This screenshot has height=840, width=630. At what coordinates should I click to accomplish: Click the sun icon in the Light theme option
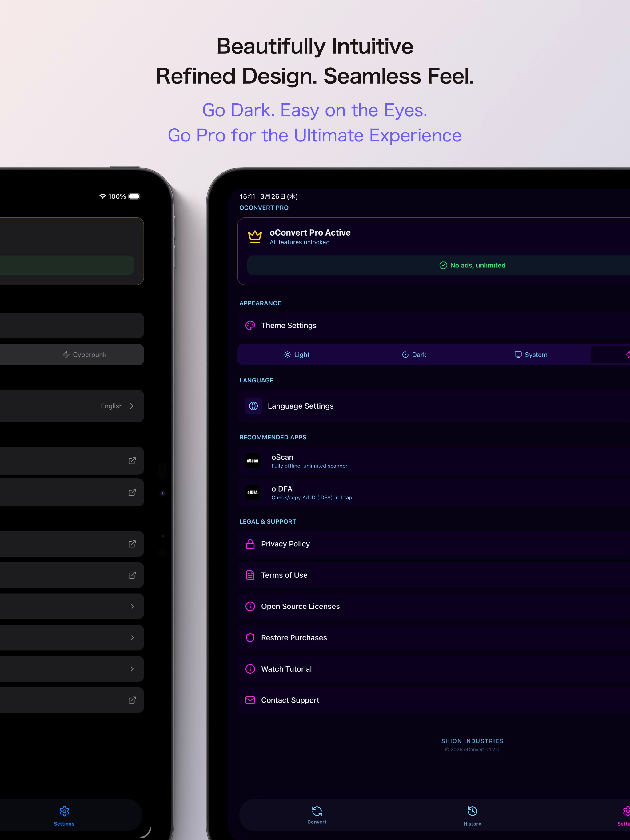pyautogui.click(x=288, y=355)
